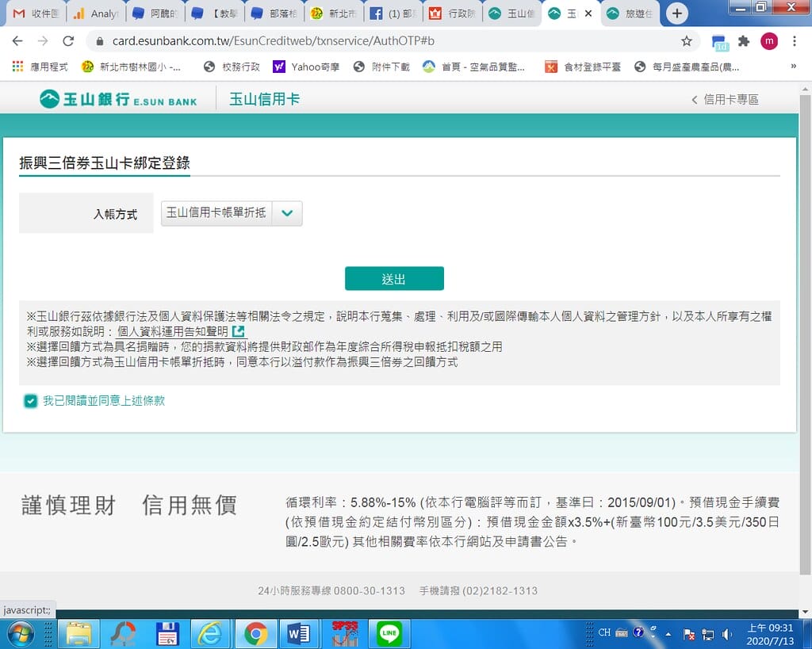Image resolution: width=812 pixels, height=649 pixels.
Task: Click the network tray icon
Action: 708,635
